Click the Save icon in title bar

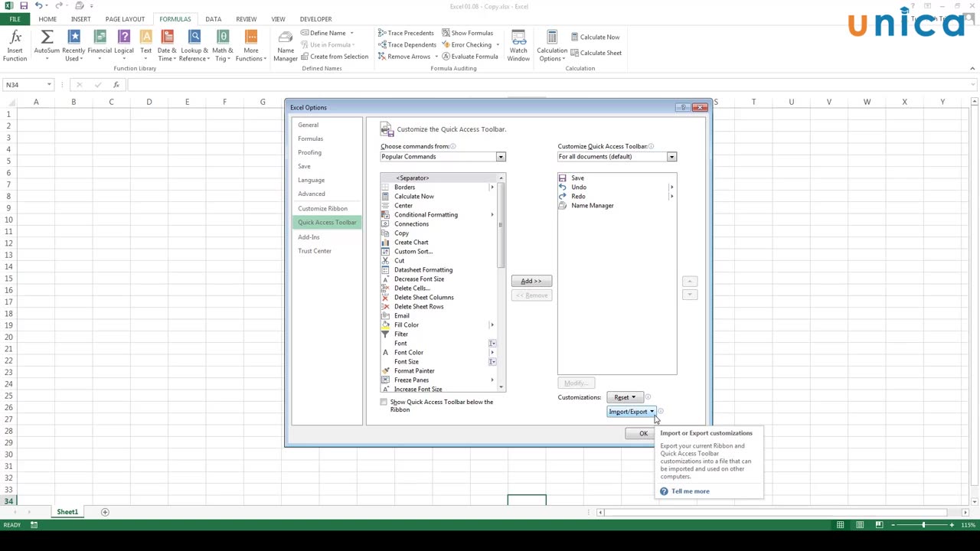tap(23, 6)
